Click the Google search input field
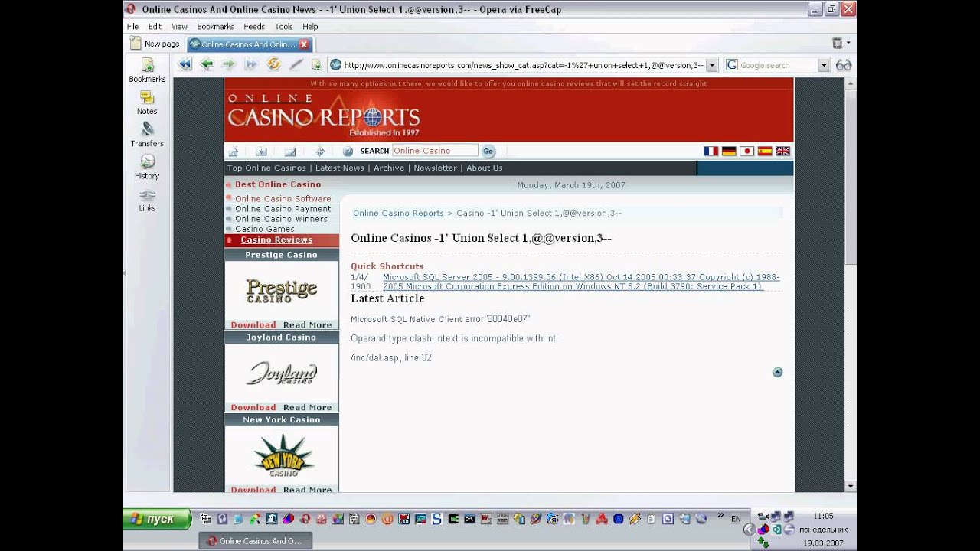This screenshot has height=551, width=980. click(777, 65)
